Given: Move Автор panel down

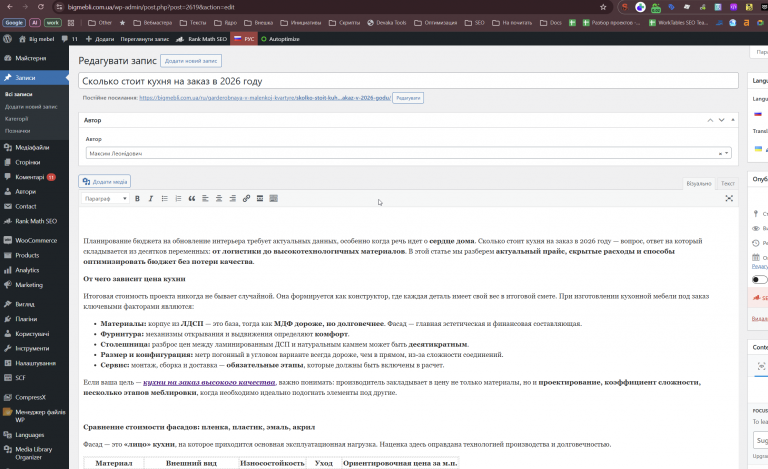Looking at the screenshot, I should click(x=721, y=120).
